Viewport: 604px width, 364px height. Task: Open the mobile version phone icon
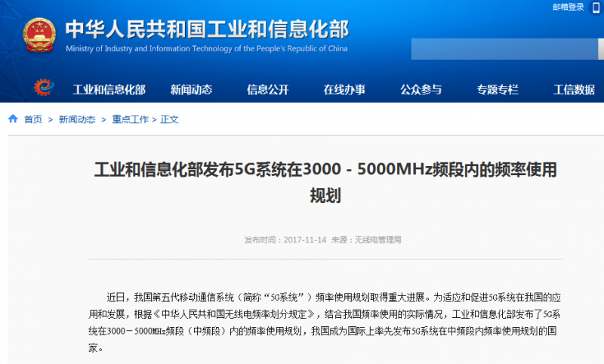click(596, 7)
